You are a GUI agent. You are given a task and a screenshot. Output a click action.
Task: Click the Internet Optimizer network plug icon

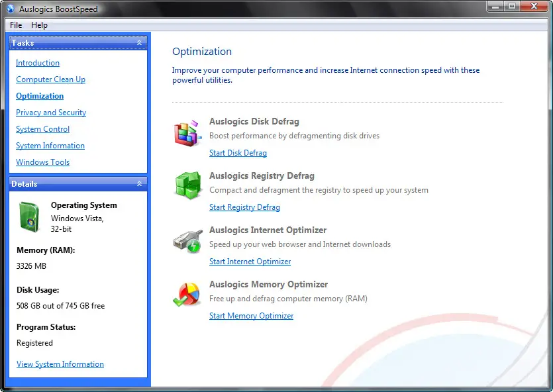coord(188,241)
